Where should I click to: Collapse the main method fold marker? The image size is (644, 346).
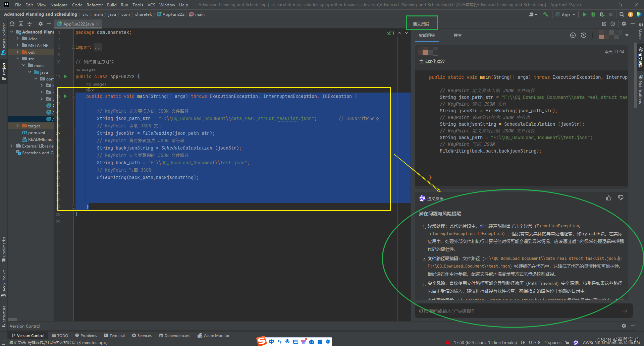click(x=73, y=96)
